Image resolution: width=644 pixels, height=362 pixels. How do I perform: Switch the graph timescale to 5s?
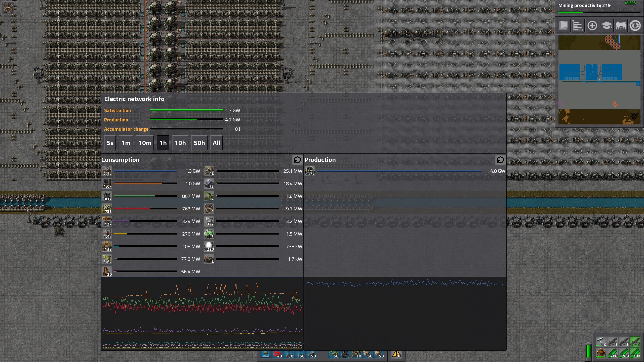[x=110, y=143]
